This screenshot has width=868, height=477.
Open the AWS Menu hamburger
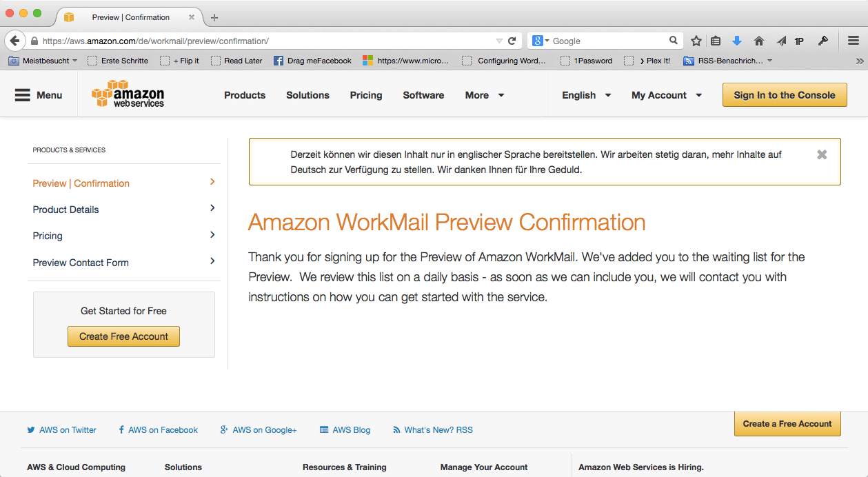[x=39, y=95]
